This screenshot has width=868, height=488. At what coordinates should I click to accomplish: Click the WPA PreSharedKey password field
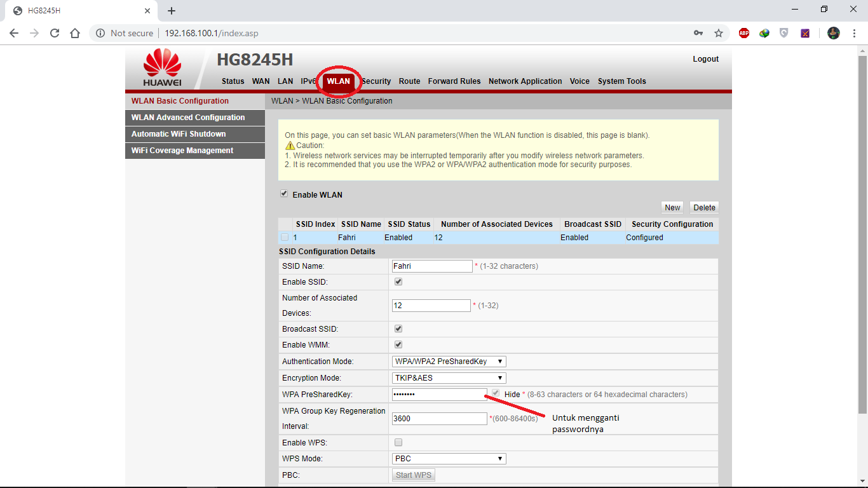tap(440, 395)
